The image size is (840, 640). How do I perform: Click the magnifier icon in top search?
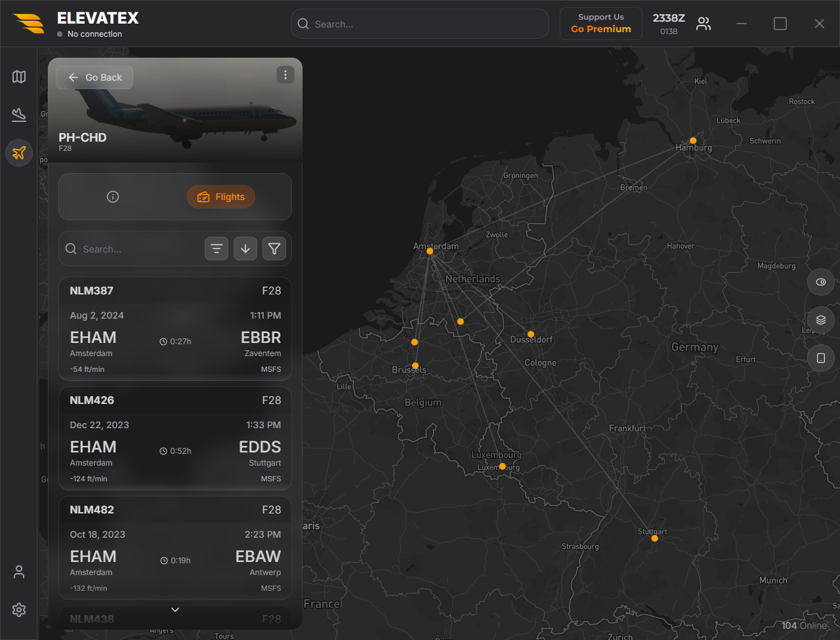point(303,24)
